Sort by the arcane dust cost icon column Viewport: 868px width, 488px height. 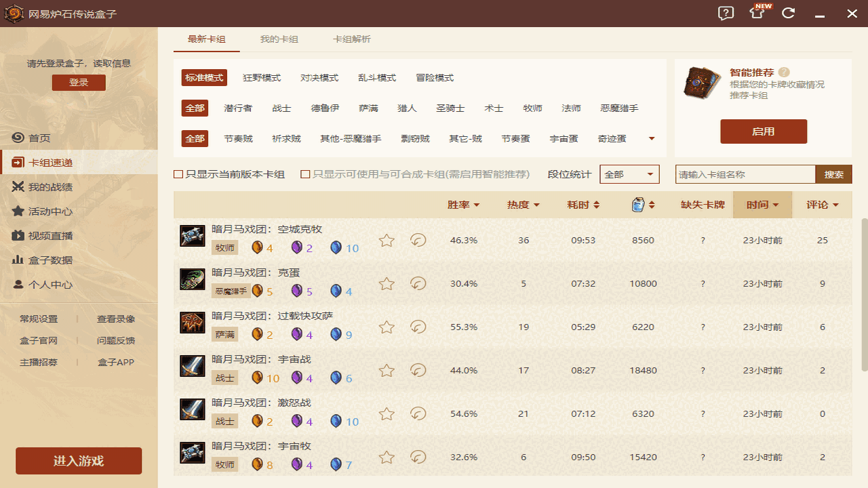[x=642, y=205]
